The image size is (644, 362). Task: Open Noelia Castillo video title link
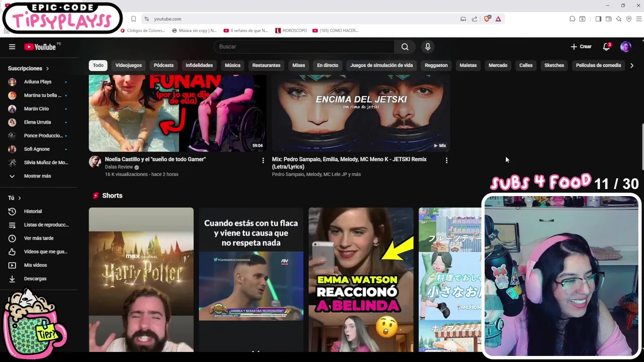tap(155, 159)
